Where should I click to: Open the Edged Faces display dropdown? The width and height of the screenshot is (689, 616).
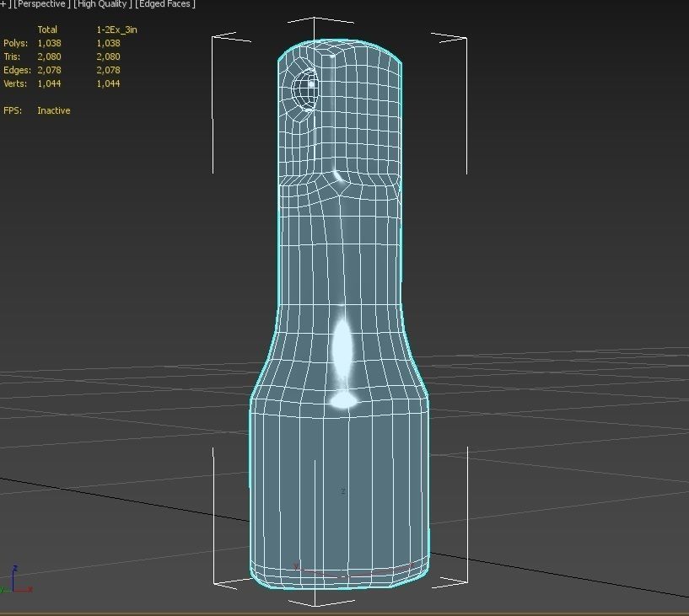pos(164,4)
